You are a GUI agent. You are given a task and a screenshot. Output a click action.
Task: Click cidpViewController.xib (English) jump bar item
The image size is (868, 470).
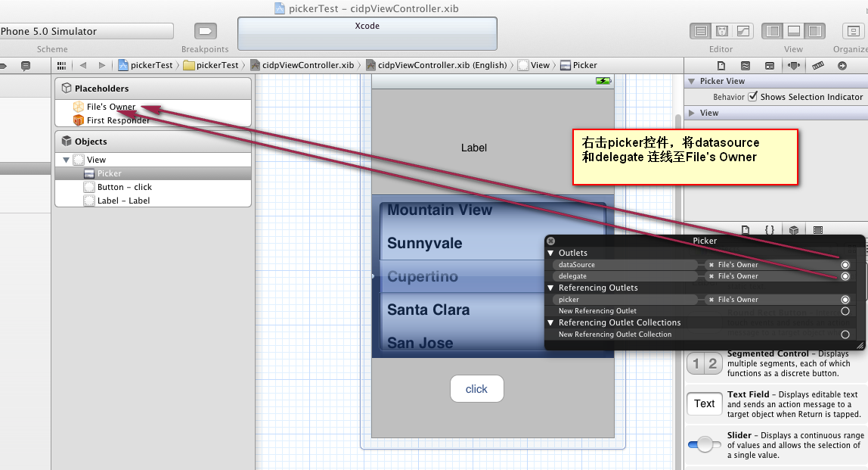tap(437, 65)
